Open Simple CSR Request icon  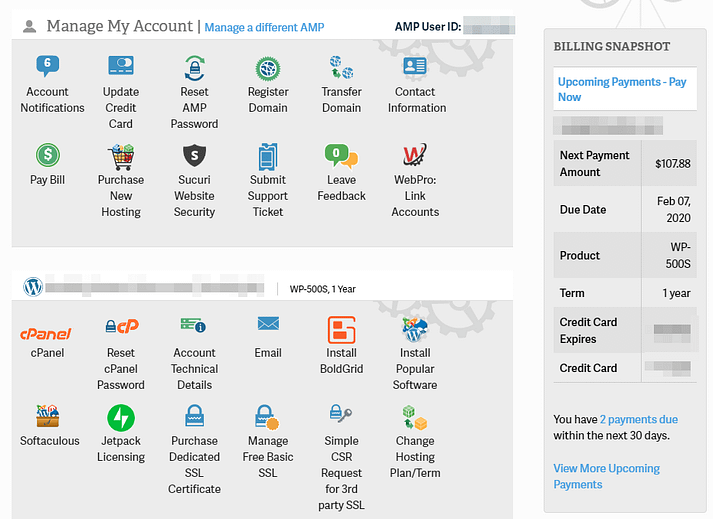341,413
